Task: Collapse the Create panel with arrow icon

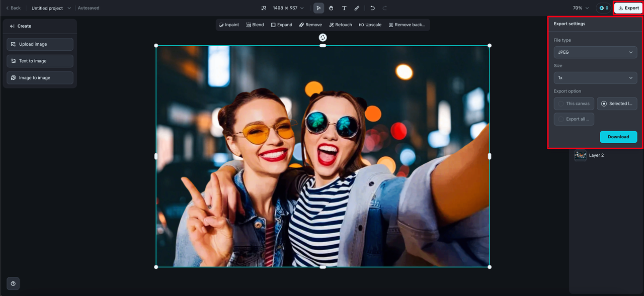Action: [x=12, y=26]
